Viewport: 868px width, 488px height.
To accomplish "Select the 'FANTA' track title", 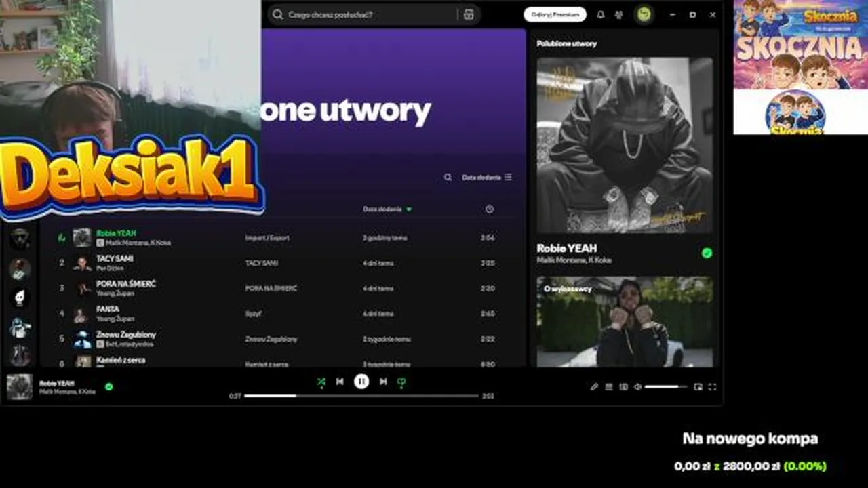I will (108, 309).
